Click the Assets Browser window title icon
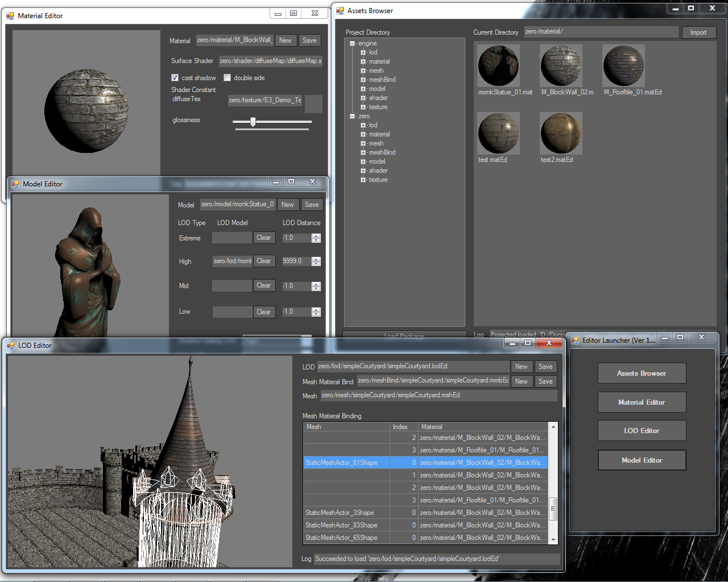Viewport: 728px width, 582px height. click(340, 11)
